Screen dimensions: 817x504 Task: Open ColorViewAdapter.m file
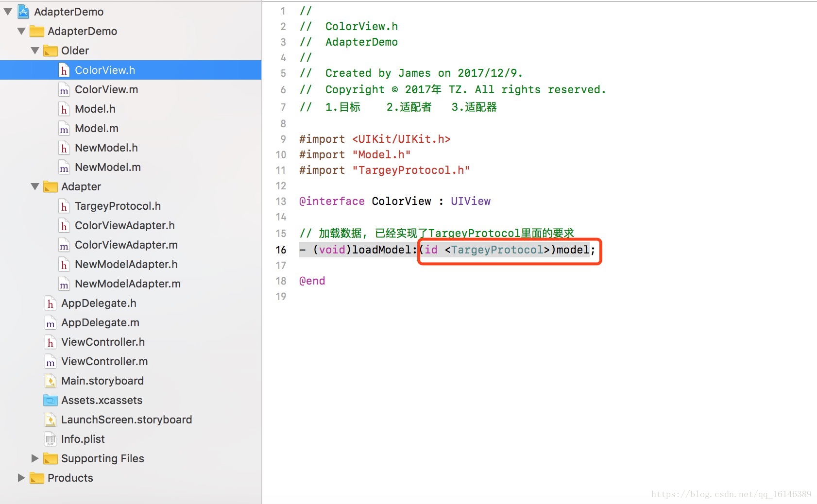click(126, 245)
